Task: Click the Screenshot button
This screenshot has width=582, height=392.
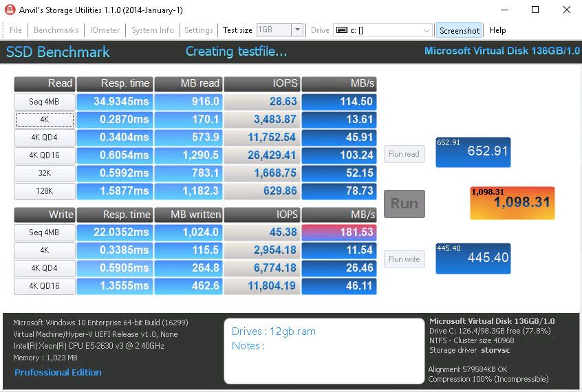Action: click(x=460, y=30)
